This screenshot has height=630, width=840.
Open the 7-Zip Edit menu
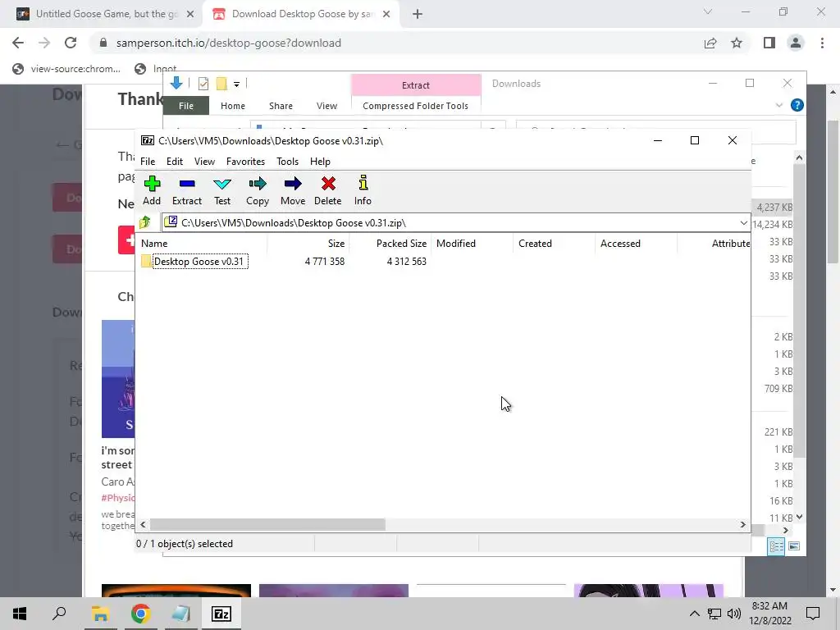coord(175,162)
